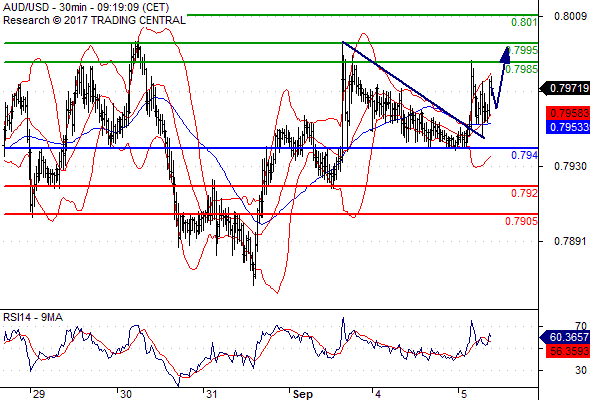This screenshot has height=400, width=590.
Task: Click the 60.3657 RSI value tag
Action: [565, 337]
